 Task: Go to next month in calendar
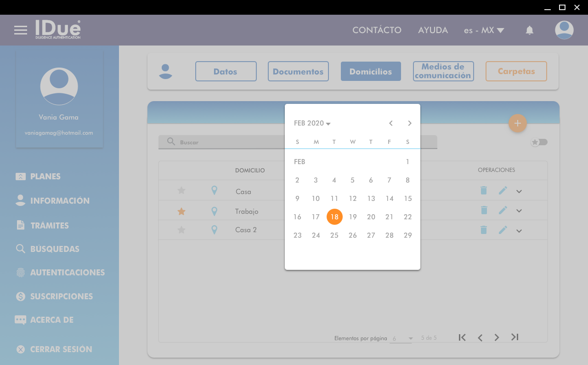coord(410,123)
